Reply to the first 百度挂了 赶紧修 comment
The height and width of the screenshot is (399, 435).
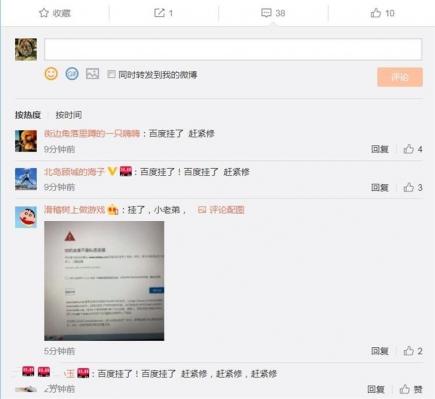(380, 149)
